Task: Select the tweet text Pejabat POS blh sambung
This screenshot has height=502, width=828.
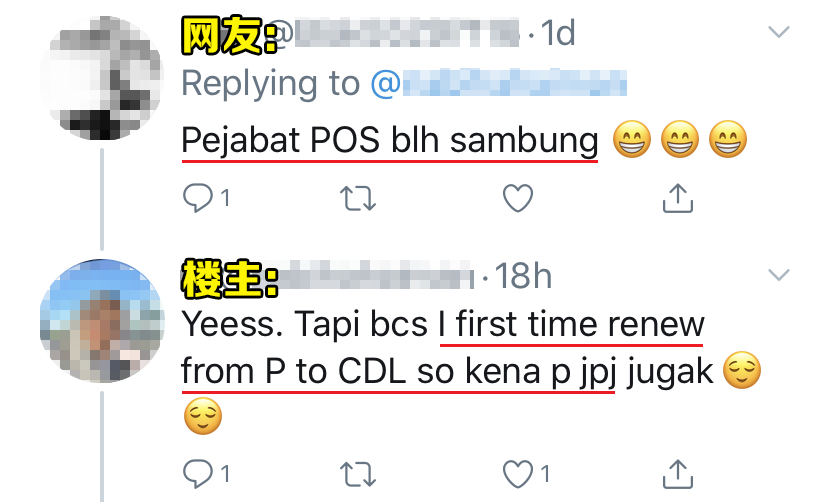Action: coord(390,140)
